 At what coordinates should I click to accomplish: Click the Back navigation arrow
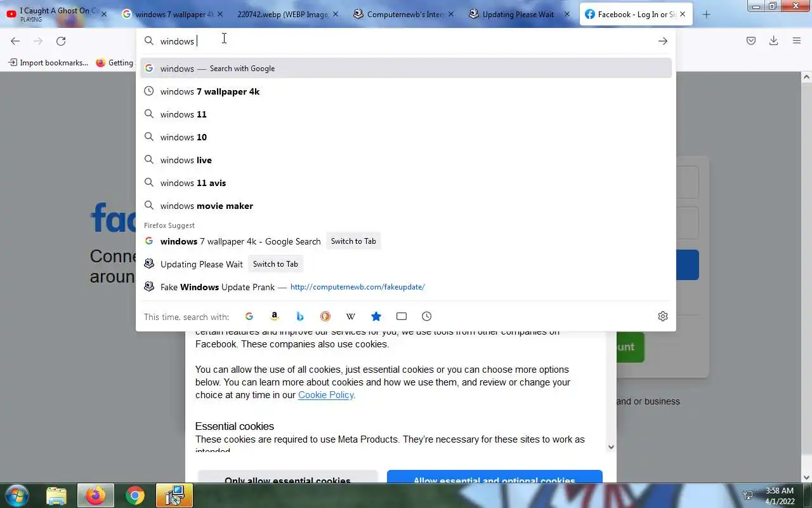15,41
